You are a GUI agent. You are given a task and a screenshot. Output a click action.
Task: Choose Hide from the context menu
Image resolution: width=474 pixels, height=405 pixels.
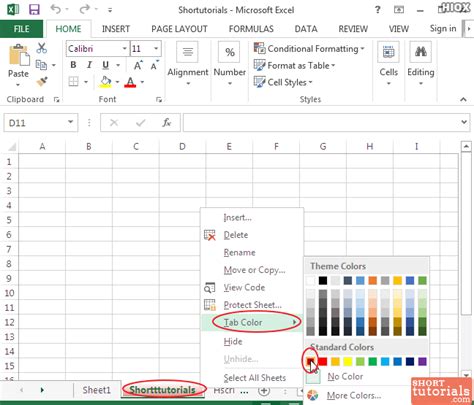click(252, 341)
